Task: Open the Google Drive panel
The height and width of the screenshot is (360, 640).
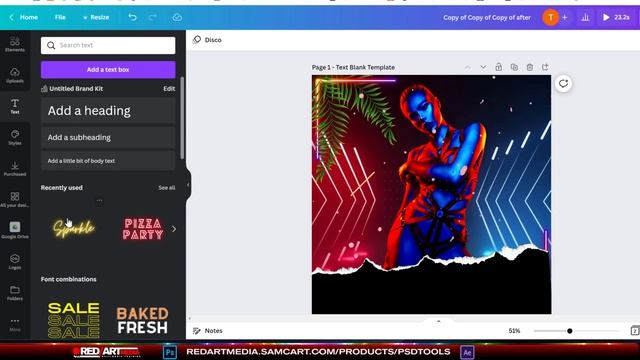Action: (15, 231)
